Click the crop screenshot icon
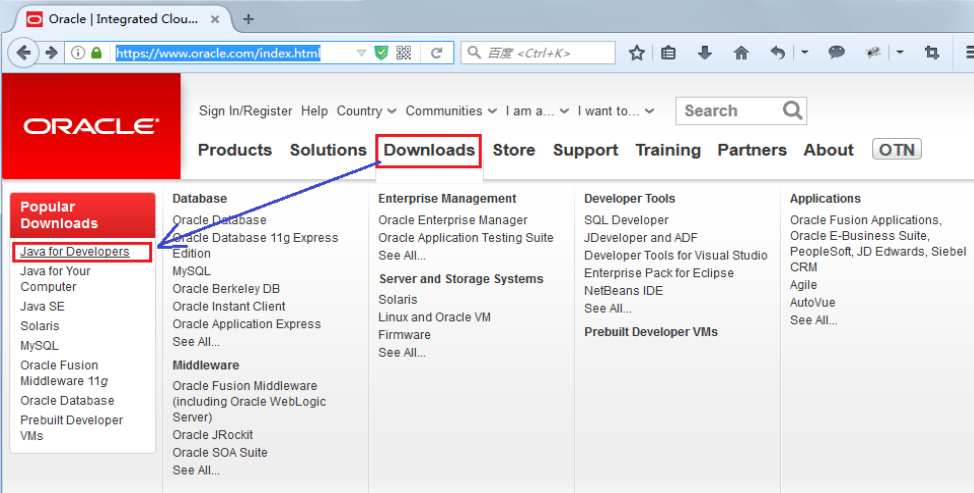Image resolution: width=974 pixels, height=493 pixels. 932,53
